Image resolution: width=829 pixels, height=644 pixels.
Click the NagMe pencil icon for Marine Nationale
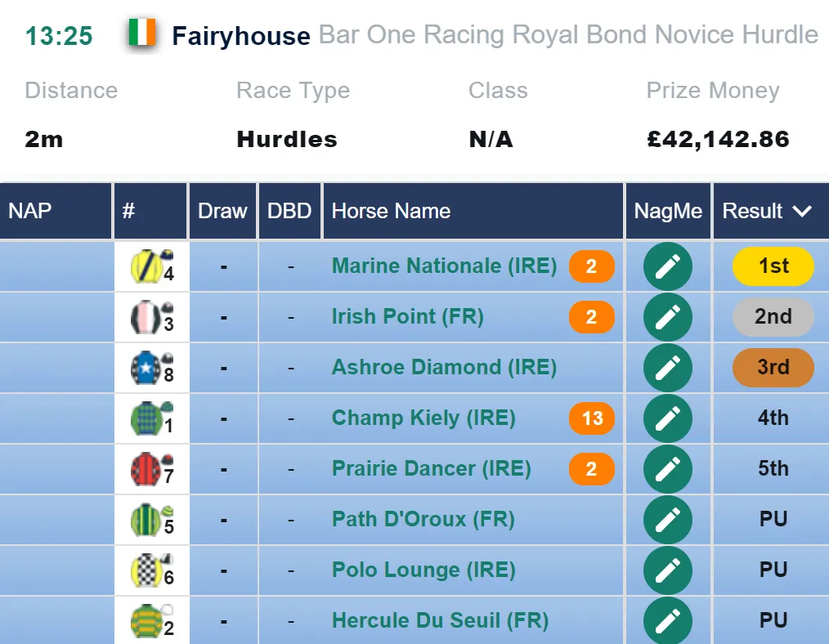[668, 266]
